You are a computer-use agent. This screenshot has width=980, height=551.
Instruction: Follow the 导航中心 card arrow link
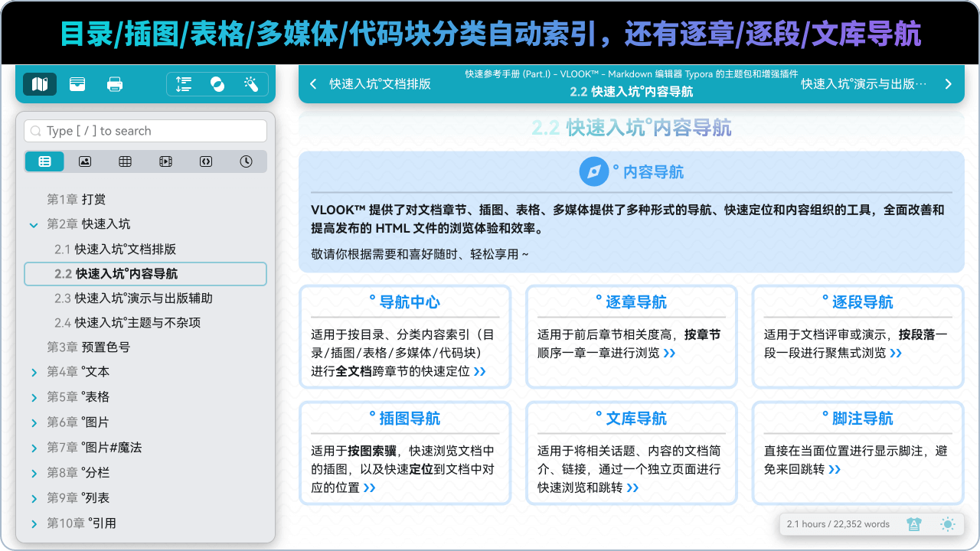click(479, 372)
